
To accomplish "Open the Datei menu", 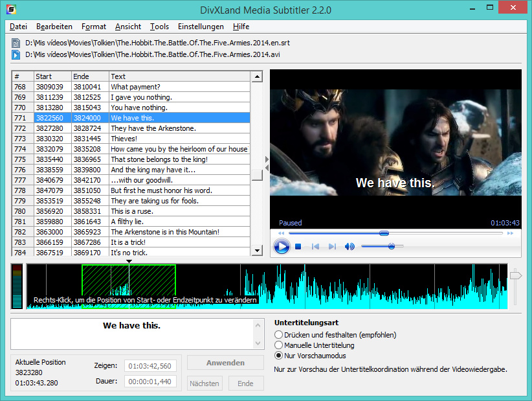I will (18, 27).
